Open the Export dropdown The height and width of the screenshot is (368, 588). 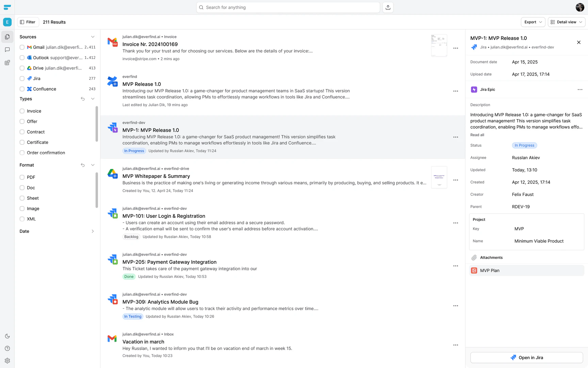(533, 22)
